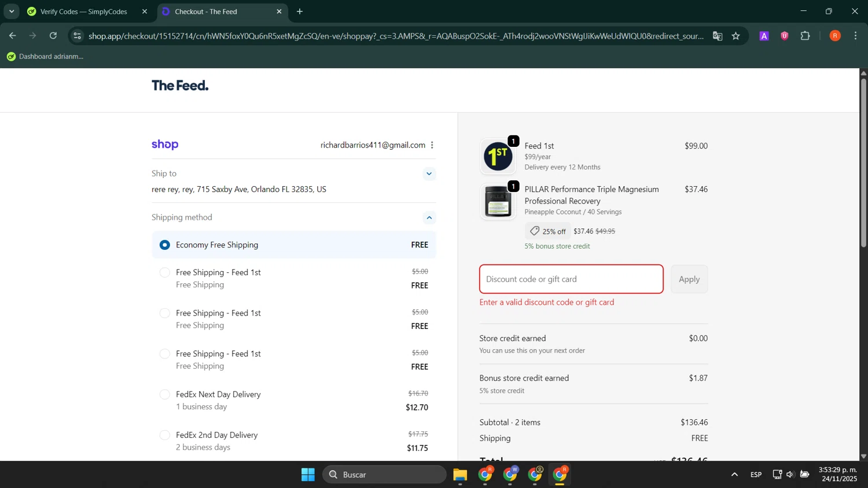Open a new browser tab
Screen dimensions: 868x488
coord(300,12)
